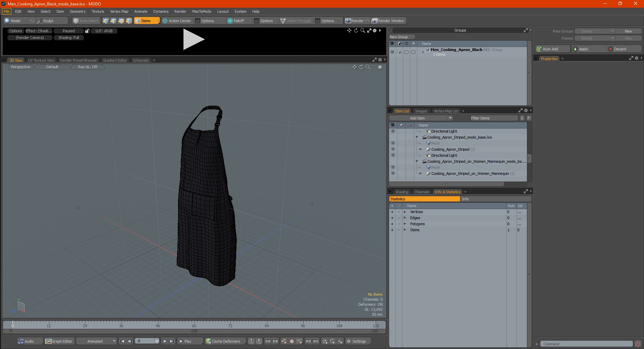
Task: Maximize the Groups panel with expand icon
Action: (x=526, y=30)
